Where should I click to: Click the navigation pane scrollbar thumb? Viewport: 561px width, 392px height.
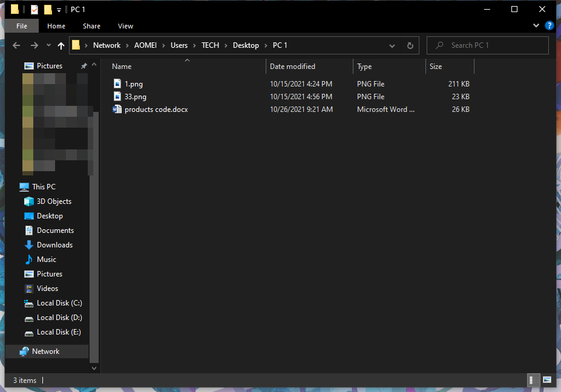94,238
